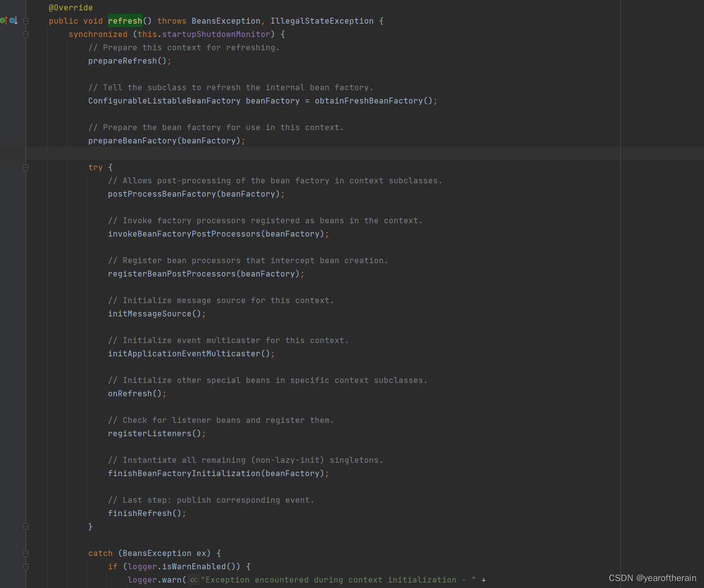This screenshot has height=588, width=704.
Task: Click the comment "Prepare this context for refreshing."
Action: 184,48
